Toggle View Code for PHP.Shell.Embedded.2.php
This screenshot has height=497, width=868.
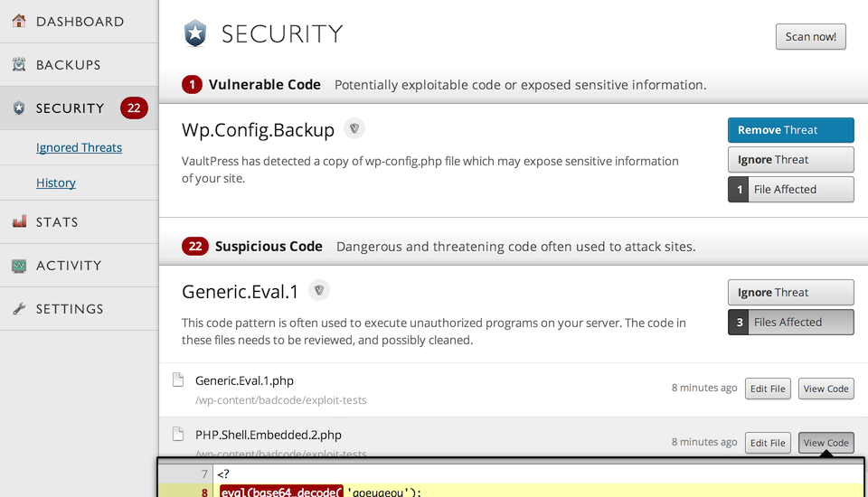tap(826, 443)
